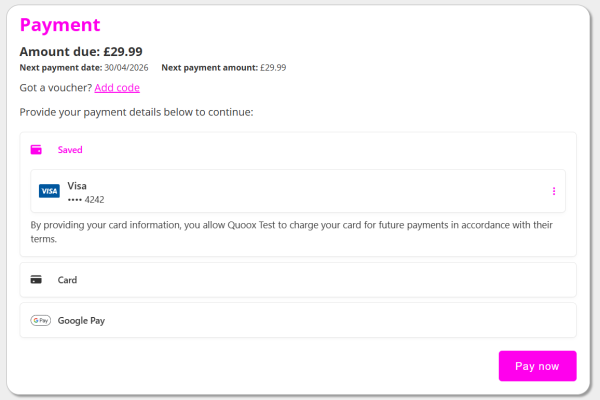Click the "Provide your payment details" instruction
The height and width of the screenshot is (400, 600).
coord(136,112)
